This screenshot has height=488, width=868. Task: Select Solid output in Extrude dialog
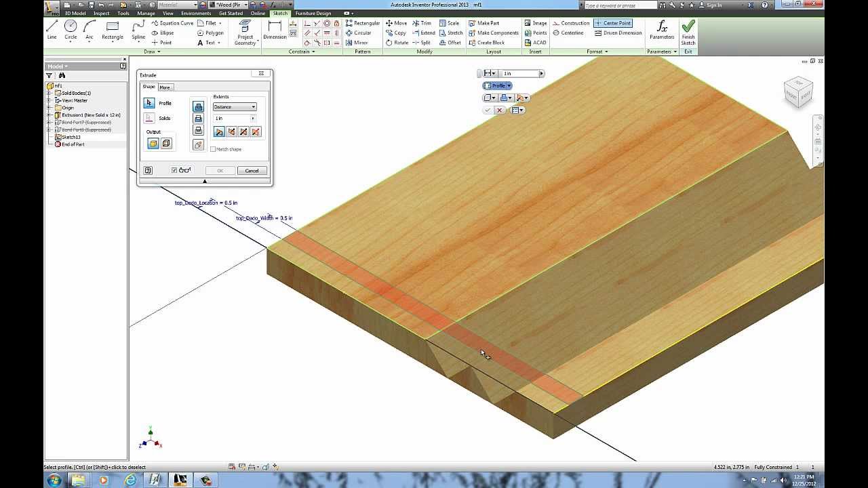153,143
